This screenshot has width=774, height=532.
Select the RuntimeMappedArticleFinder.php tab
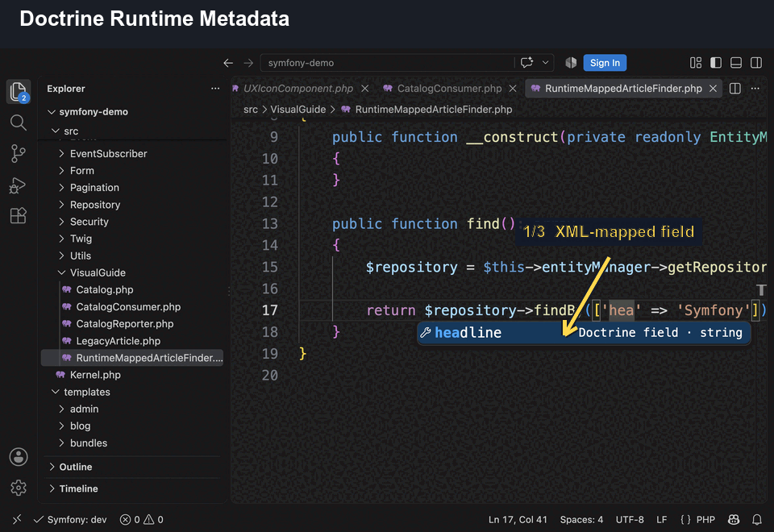coord(623,89)
